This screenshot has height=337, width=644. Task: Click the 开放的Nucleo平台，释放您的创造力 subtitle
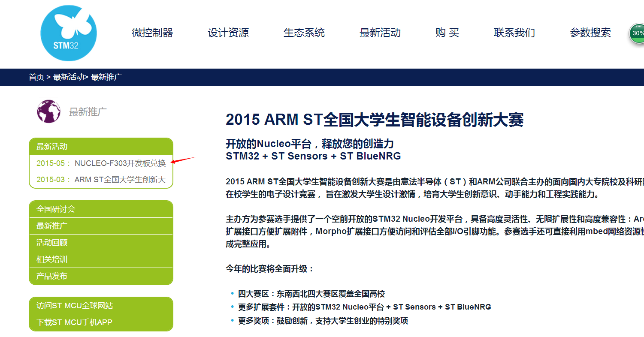point(310,144)
